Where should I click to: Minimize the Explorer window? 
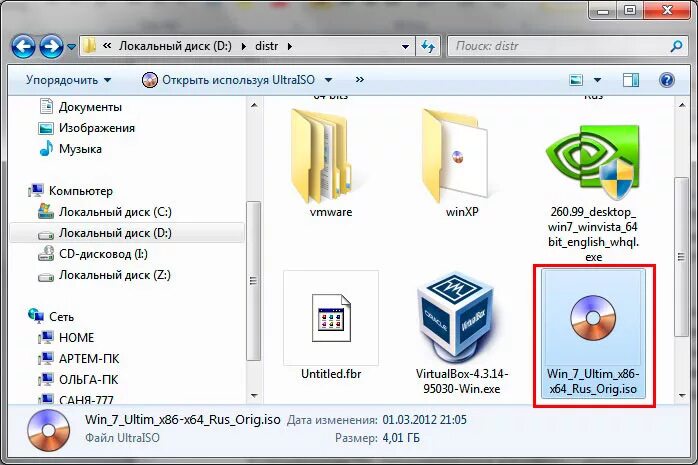tap(604, 10)
